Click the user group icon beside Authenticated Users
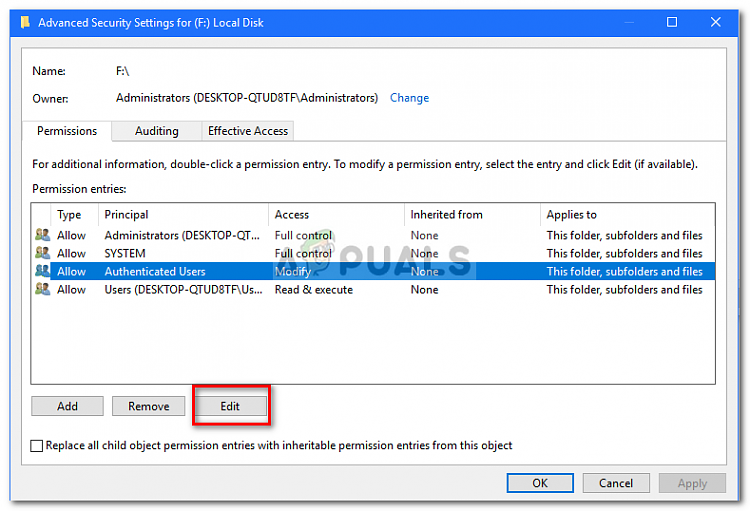Screen dimensions: 750x511 [x=42, y=271]
